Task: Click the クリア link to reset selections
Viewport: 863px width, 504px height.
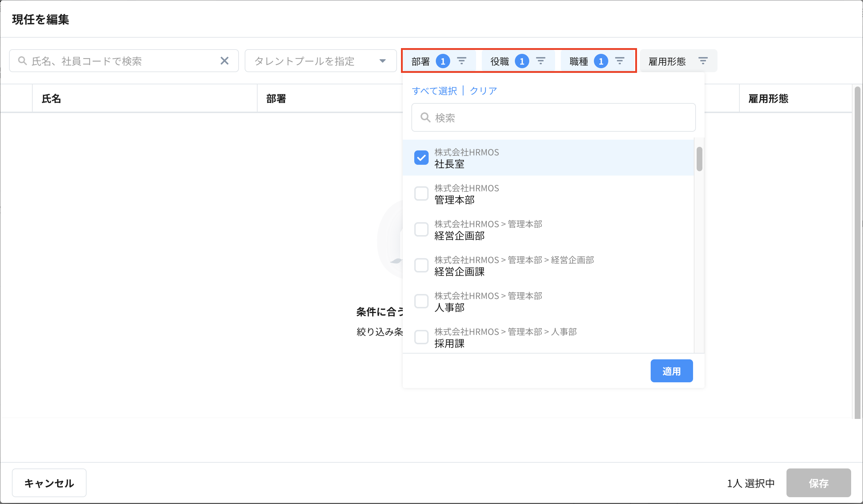Action: click(x=483, y=90)
